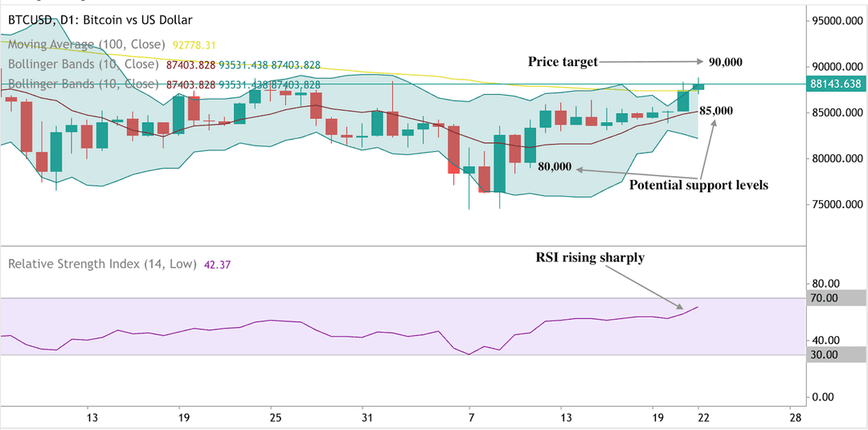Click the date 25 on time axis

coord(272,416)
